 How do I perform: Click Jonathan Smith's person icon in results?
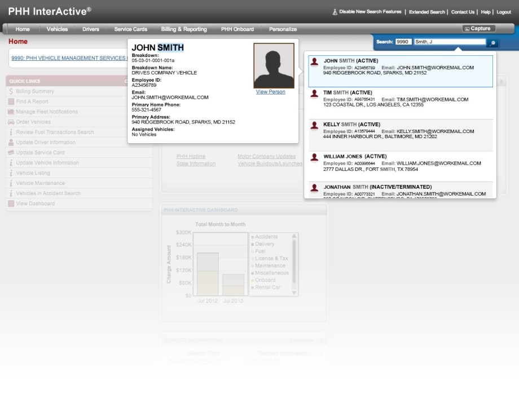[x=314, y=188]
